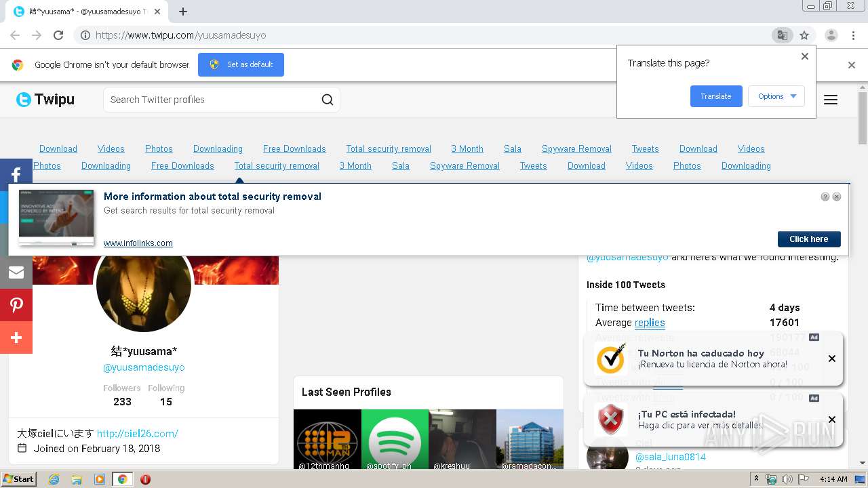Open the translate Options dropdown

776,96
